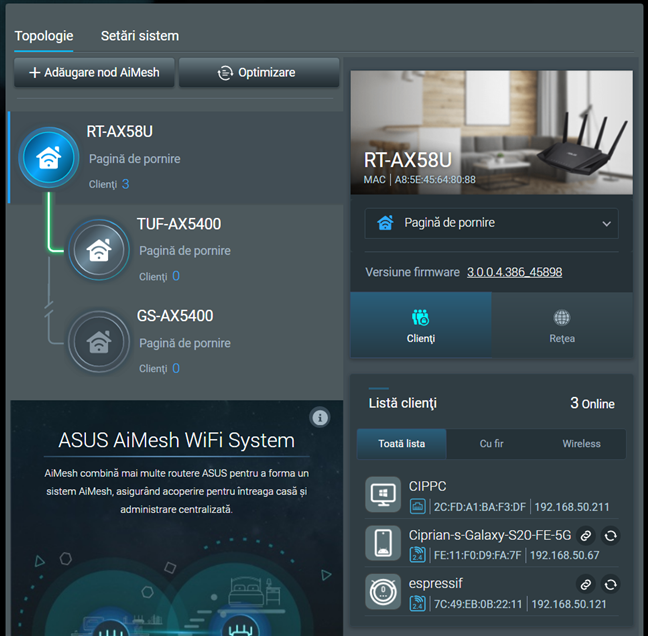Click MAC address A8:5E:45:64:80:88

point(435,180)
